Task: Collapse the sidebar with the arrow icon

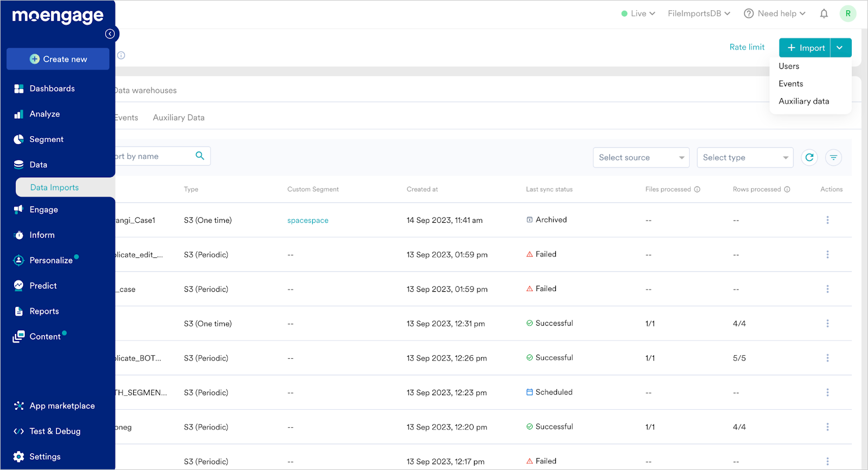Action: [x=110, y=34]
